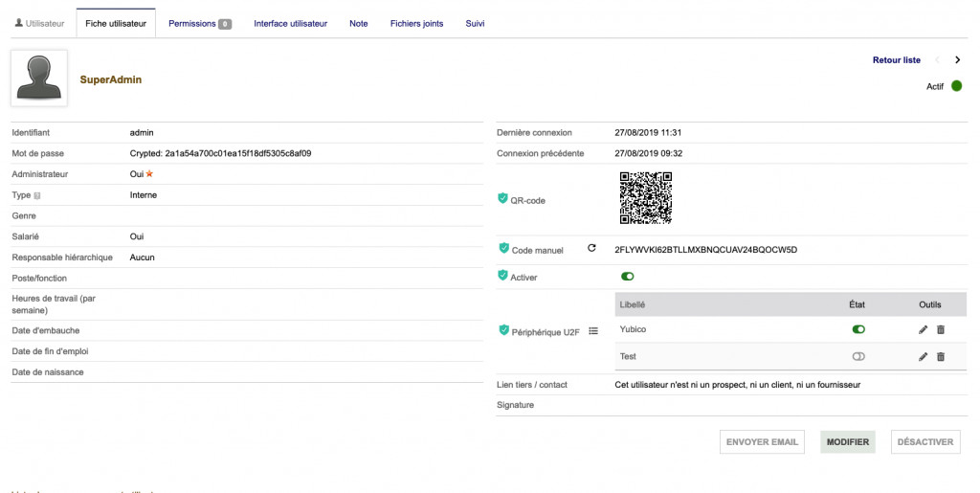Delete the Test device with trash icon
980x493 pixels.
[x=941, y=356]
